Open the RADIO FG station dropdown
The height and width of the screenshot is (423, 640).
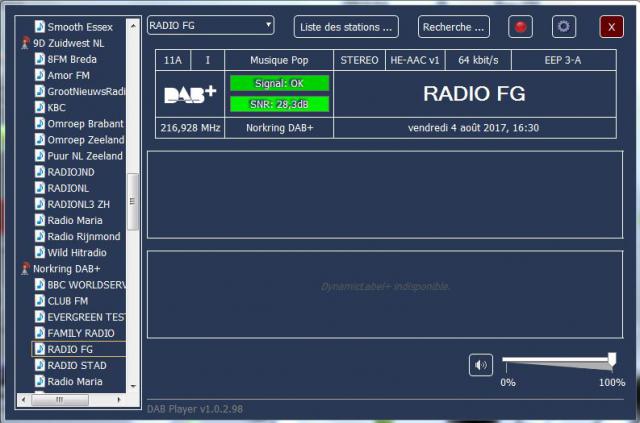pyautogui.click(x=211, y=25)
